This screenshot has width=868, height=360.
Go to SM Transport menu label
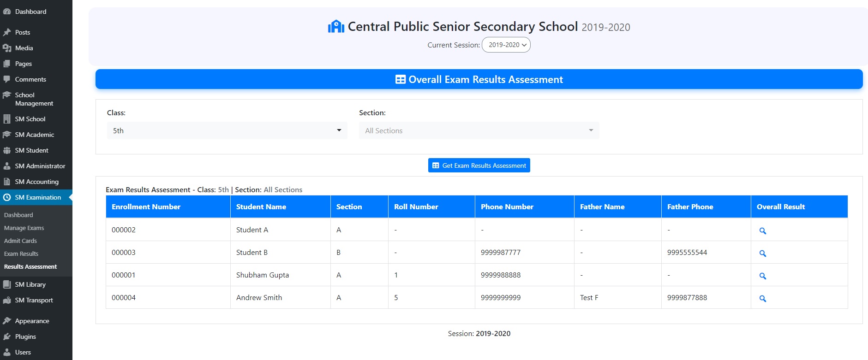click(x=34, y=300)
